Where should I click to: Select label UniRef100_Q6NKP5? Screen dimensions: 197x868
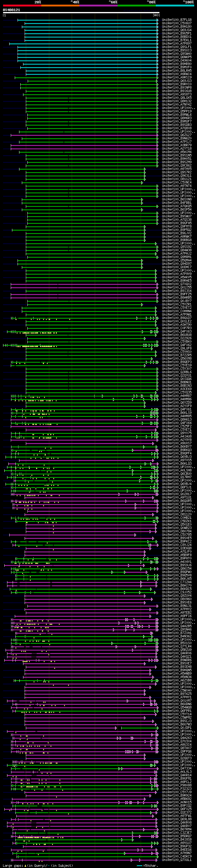click(x=177, y=57)
